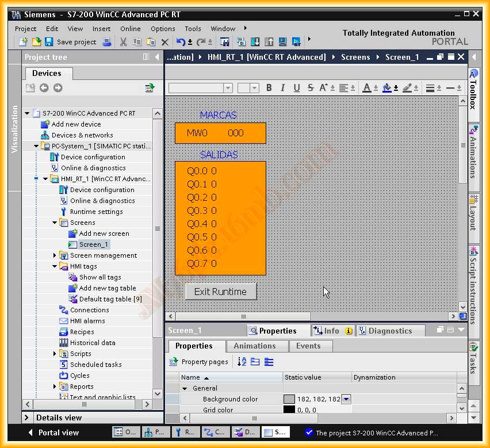The image size is (490, 448).
Task: Select Default tag table in the project tree
Action: tap(109, 299)
